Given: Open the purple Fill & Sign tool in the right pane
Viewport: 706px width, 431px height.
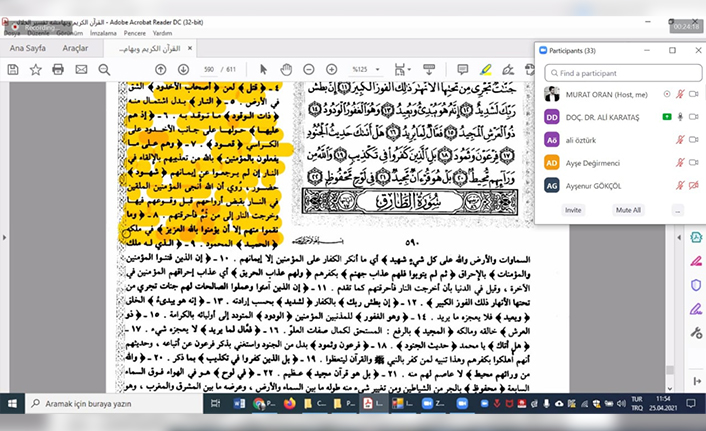Looking at the screenshot, I should 696,309.
